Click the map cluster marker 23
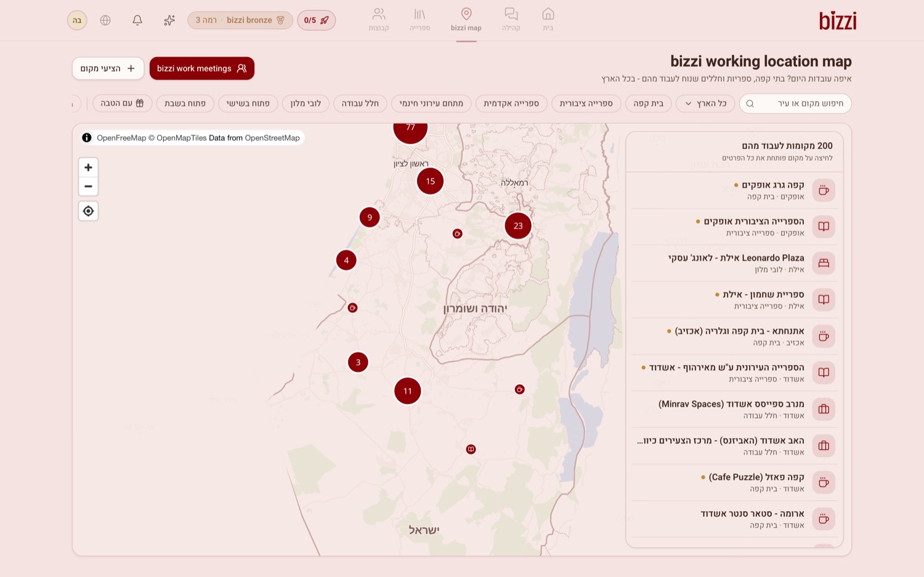The height and width of the screenshot is (577, 924). (518, 226)
